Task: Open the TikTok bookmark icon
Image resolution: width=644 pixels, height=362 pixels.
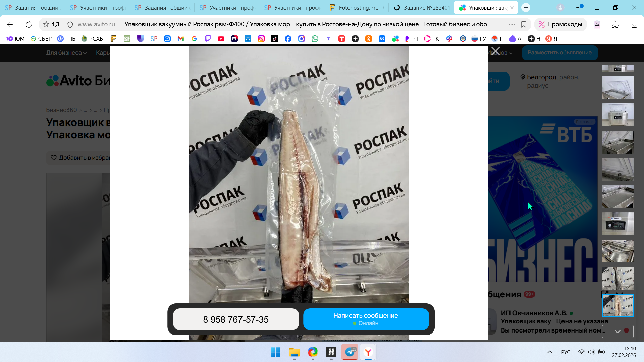Action: 275,39
